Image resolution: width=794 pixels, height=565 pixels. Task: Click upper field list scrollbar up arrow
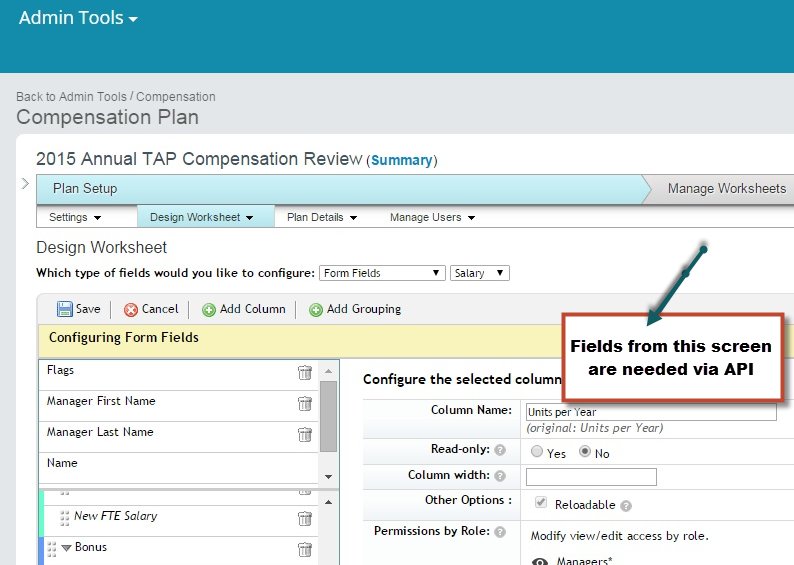coord(329,371)
